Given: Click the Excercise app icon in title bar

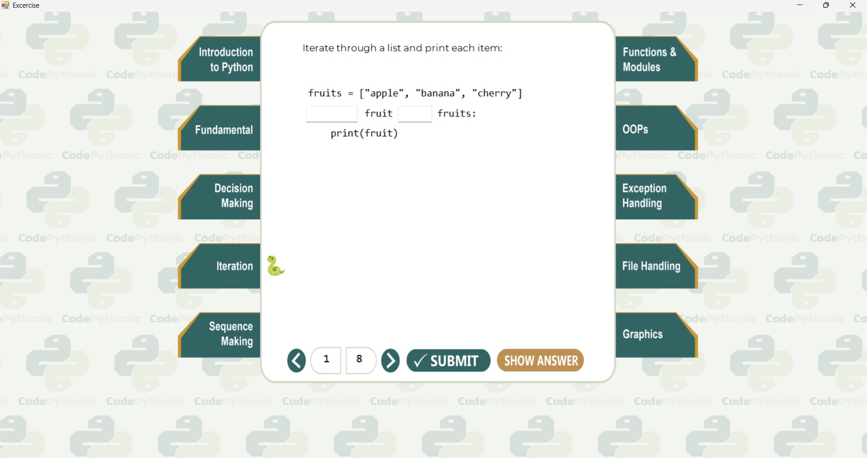Looking at the screenshot, I should click(x=5, y=5).
